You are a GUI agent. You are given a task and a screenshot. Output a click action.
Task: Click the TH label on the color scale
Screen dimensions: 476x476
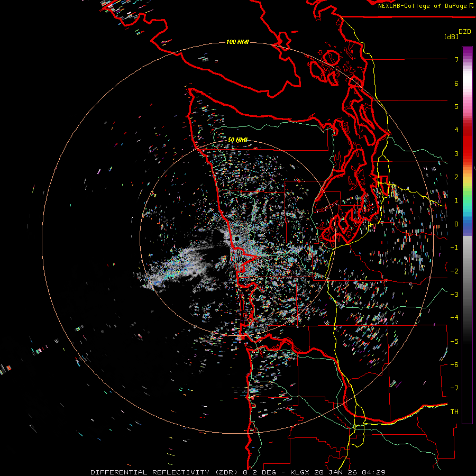(454, 412)
